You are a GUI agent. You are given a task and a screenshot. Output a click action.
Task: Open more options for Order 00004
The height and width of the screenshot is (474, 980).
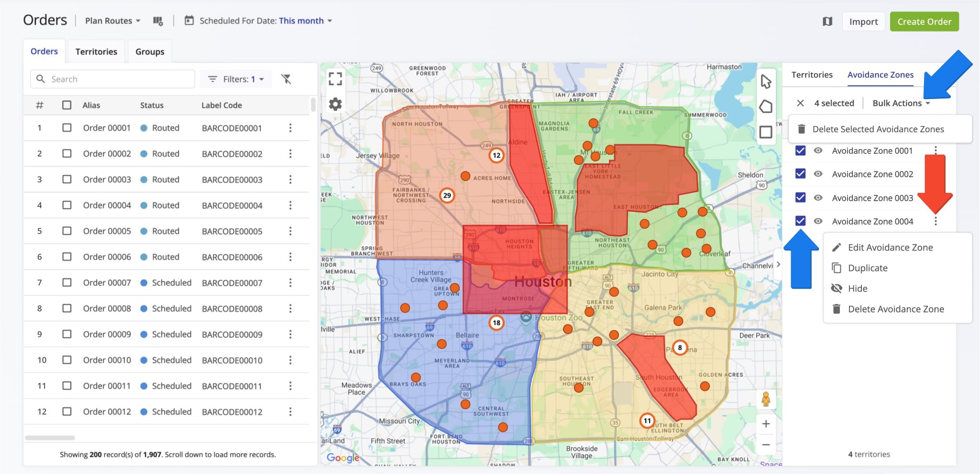(x=290, y=205)
